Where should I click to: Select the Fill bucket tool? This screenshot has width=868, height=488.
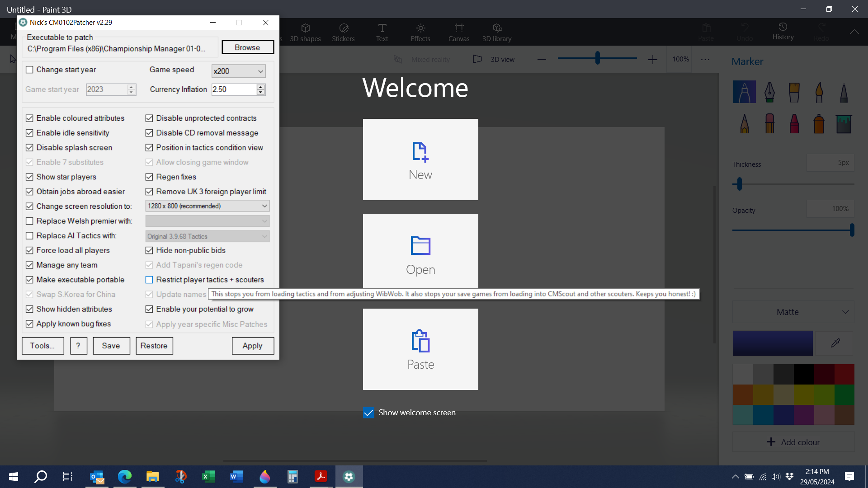(x=844, y=123)
